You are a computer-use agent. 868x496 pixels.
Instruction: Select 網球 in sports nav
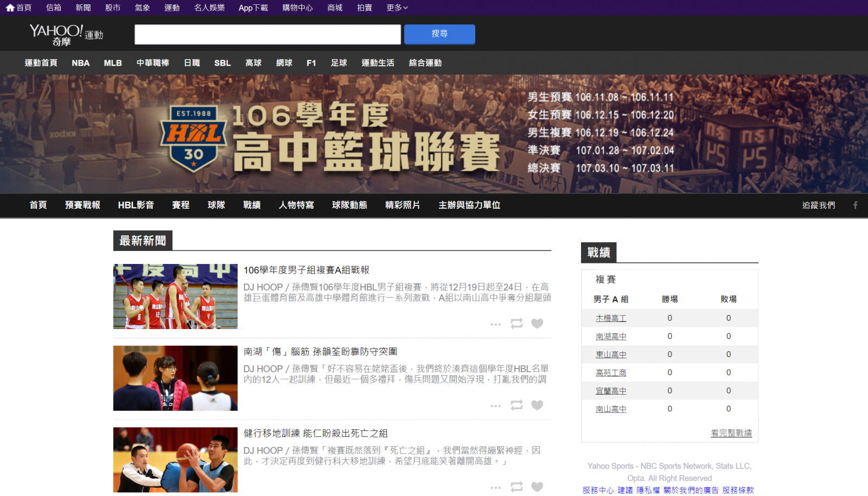click(284, 63)
